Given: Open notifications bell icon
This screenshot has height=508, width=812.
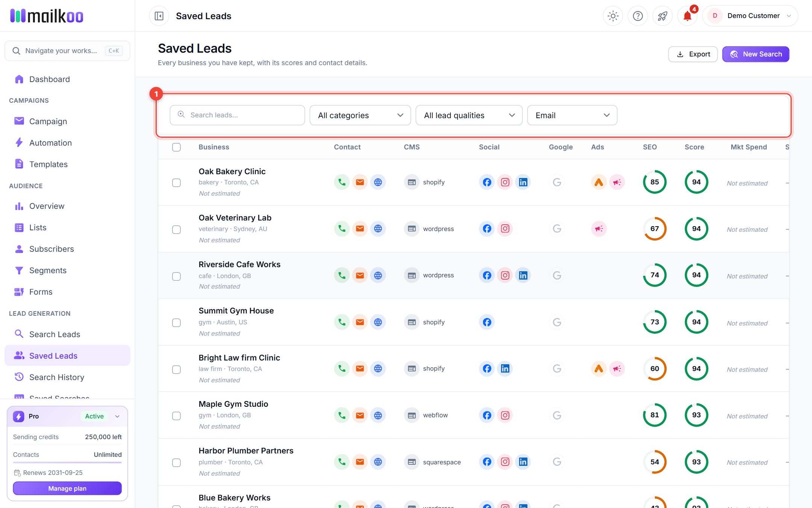Looking at the screenshot, I should pos(687,16).
